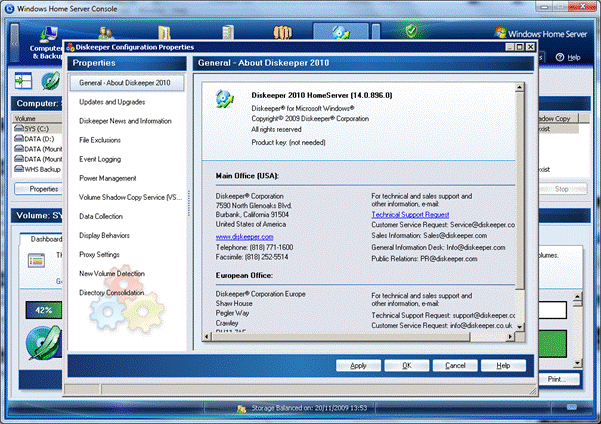Select the DATA (D:) volume row
601x424 pixels.
(38, 139)
